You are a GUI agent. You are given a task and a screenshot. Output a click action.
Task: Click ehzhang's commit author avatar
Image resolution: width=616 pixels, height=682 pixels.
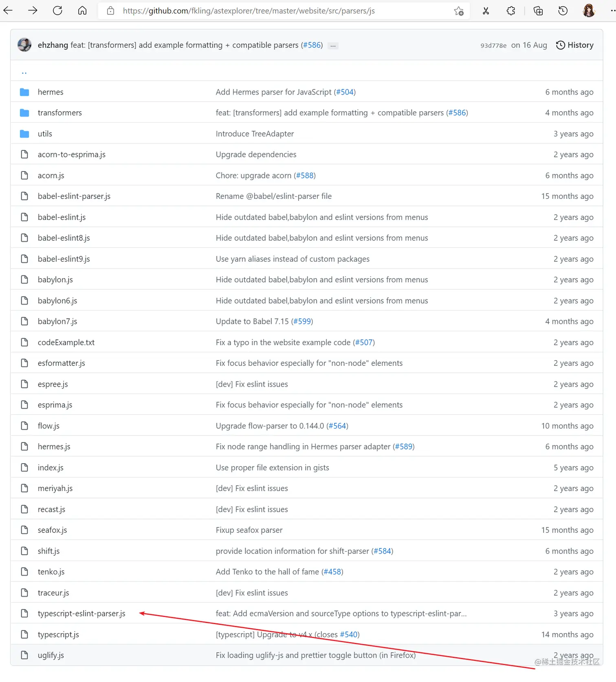[24, 45]
